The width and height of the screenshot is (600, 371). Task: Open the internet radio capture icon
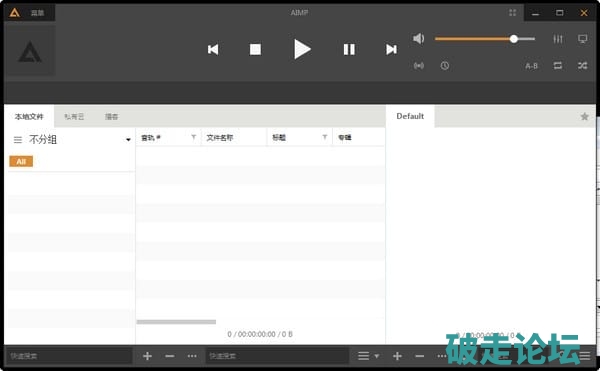(419, 66)
